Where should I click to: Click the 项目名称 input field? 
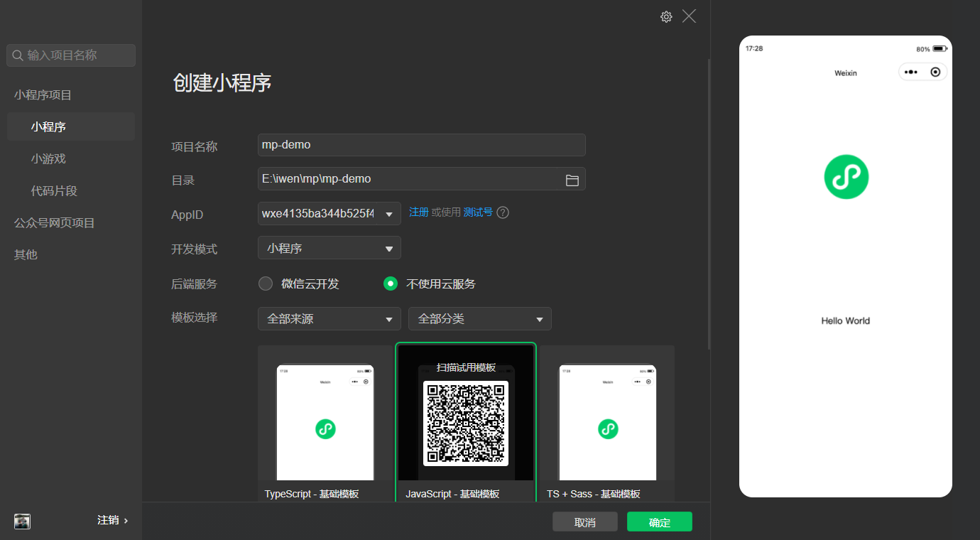click(x=422, y=145)
